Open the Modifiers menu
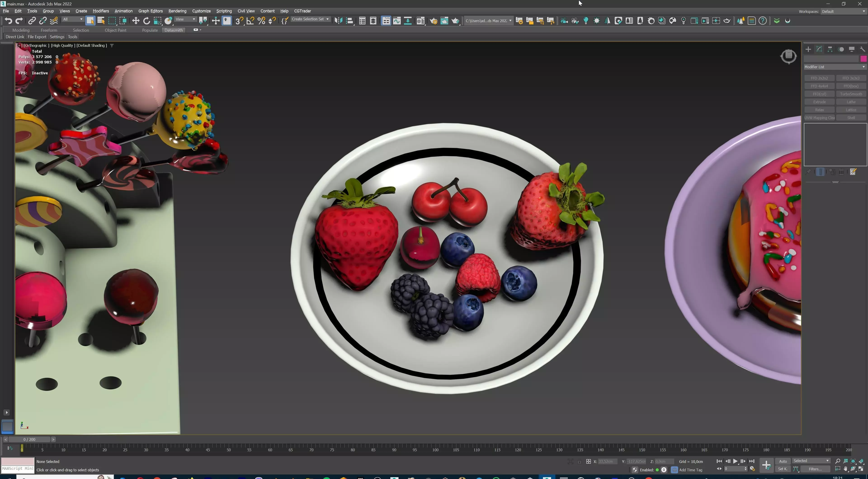Screen dimensions: 868x479 click(x=101, y=11)
